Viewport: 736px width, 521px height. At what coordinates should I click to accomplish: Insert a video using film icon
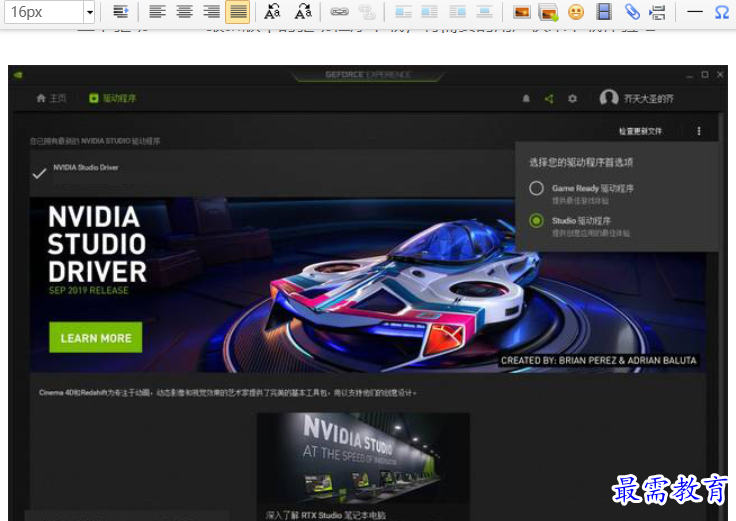click(604, 12)
